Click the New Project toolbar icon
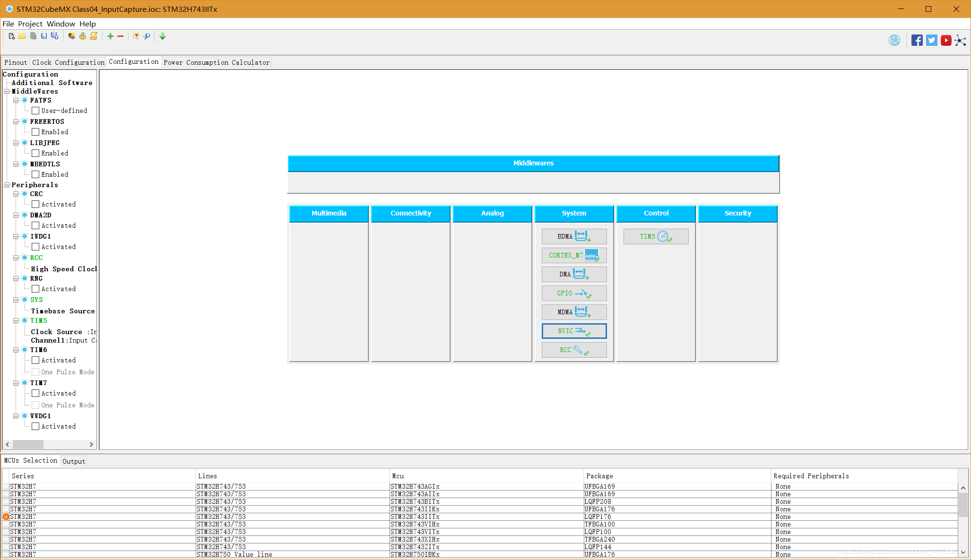The image size is (971, 560). (11, 36)
